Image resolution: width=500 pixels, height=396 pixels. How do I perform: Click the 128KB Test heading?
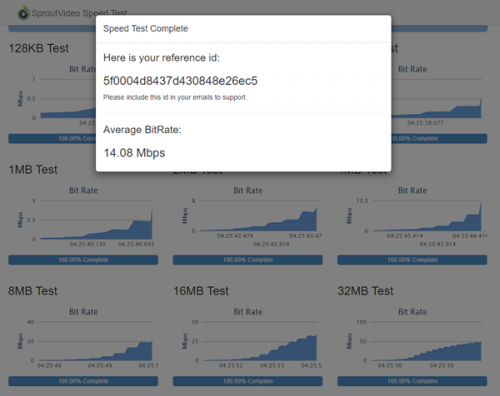click(x=39, y=48)
